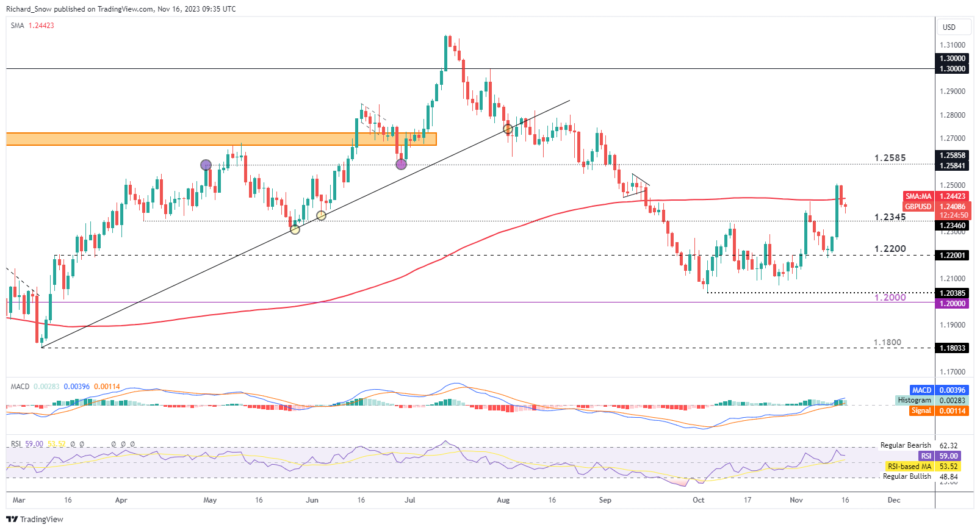Select the 1.20385 price axis tag
The width and height of the screenshot is (980, 530).
pos(952,293)
